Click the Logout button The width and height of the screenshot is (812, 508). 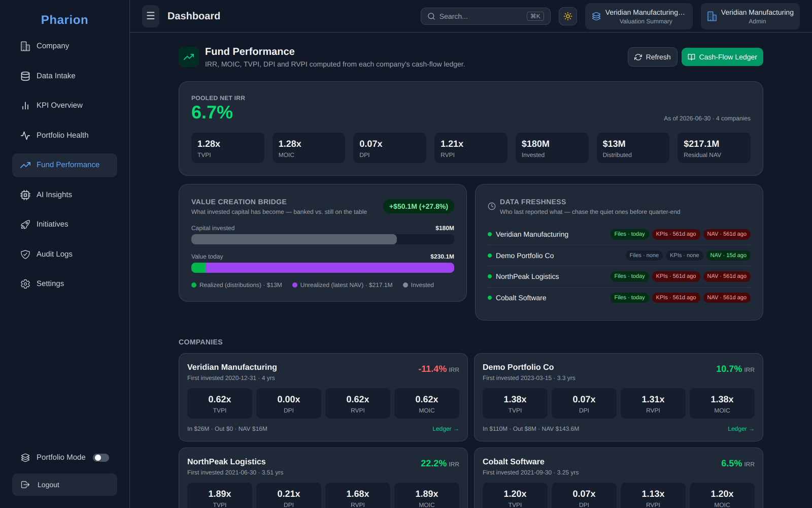[64, 485]
